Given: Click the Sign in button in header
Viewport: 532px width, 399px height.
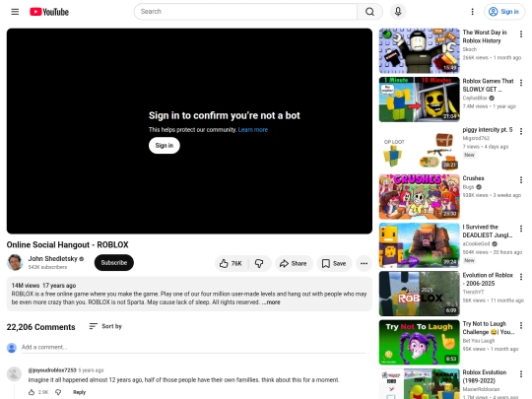Looking at the screenshot, I should coord(504,12).
